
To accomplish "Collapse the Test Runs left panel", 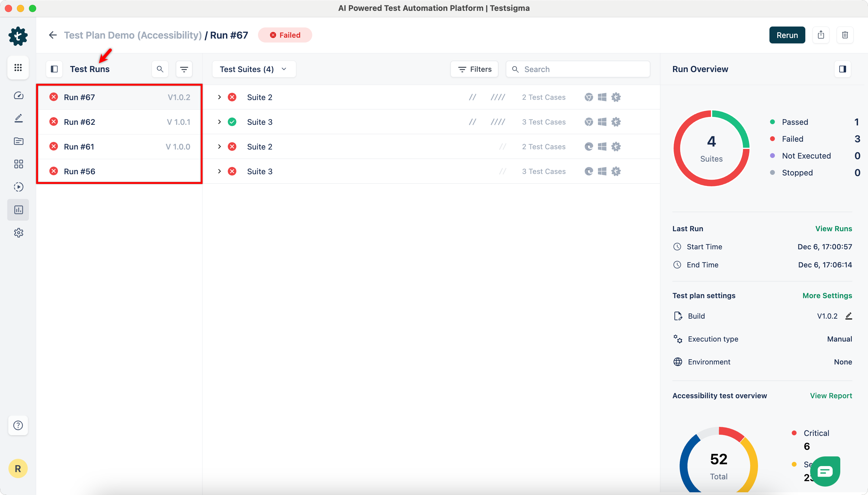I will [x=54, y=69].
